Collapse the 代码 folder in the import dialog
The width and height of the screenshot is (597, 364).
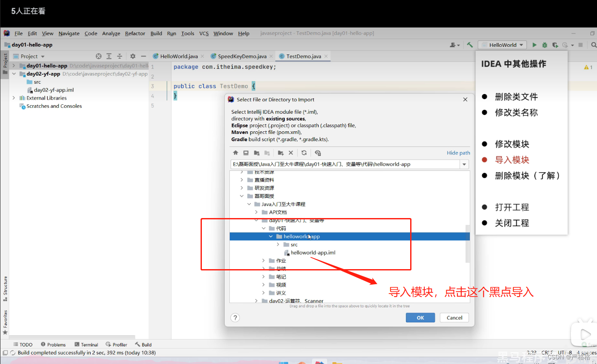coord(263,228)
